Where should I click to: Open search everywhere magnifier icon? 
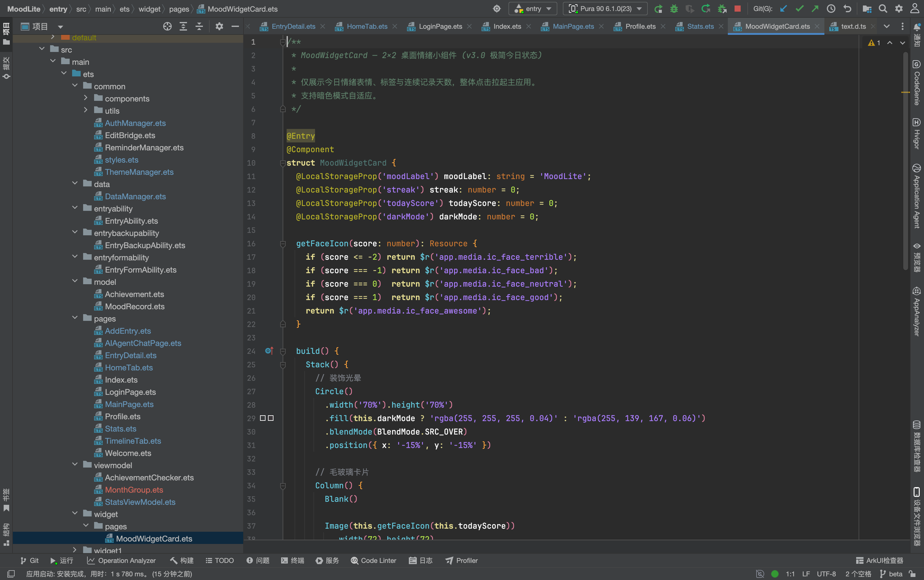pyautogui.click(x=882, y=9)
